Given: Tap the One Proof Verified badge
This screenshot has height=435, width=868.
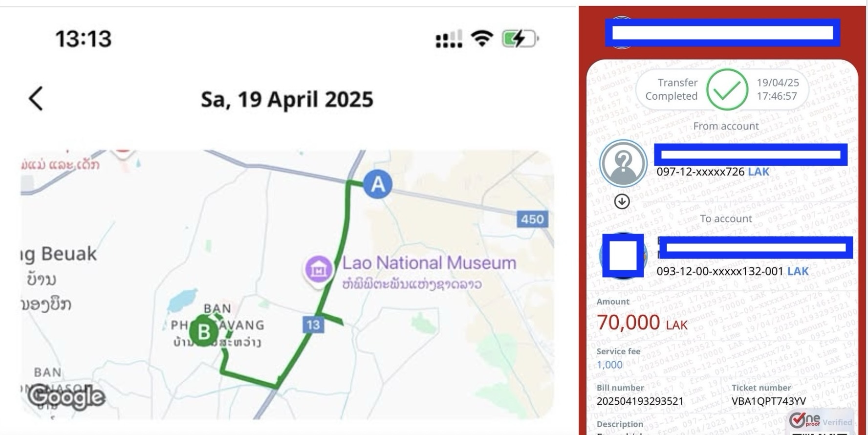Looking at the screenshot, I should pos(821,421).
